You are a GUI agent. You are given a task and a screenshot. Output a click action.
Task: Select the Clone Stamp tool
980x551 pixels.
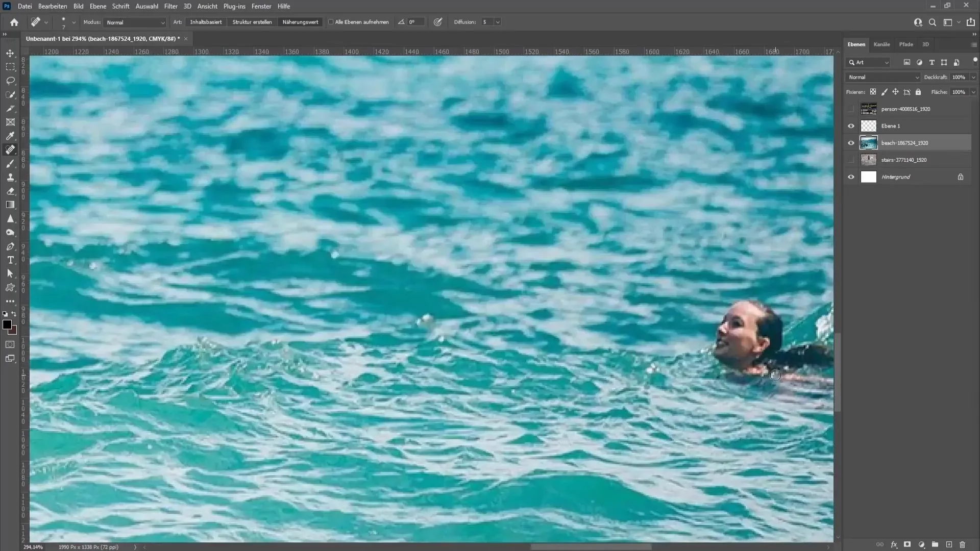[x=10, y=176]
